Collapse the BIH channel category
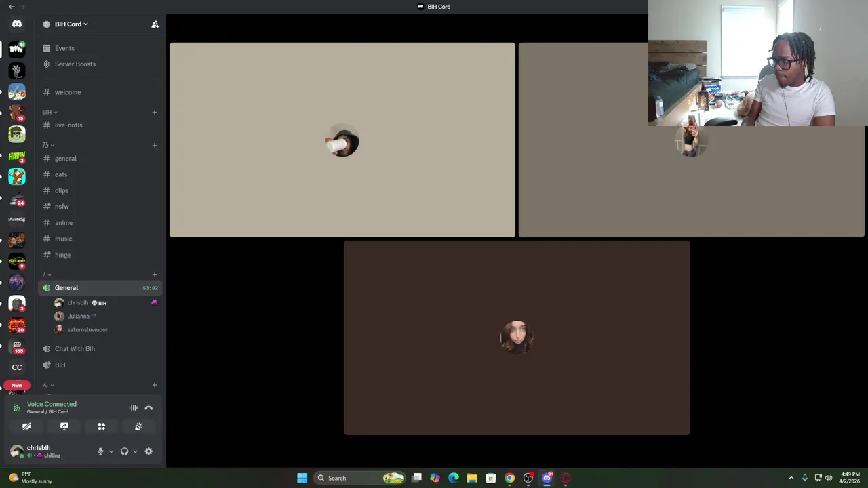The width and height of the screenshot is (868, 488). [50, 112]
